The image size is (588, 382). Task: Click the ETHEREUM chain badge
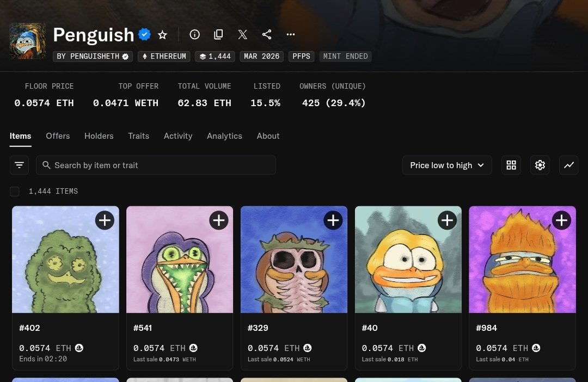point(164,56)
